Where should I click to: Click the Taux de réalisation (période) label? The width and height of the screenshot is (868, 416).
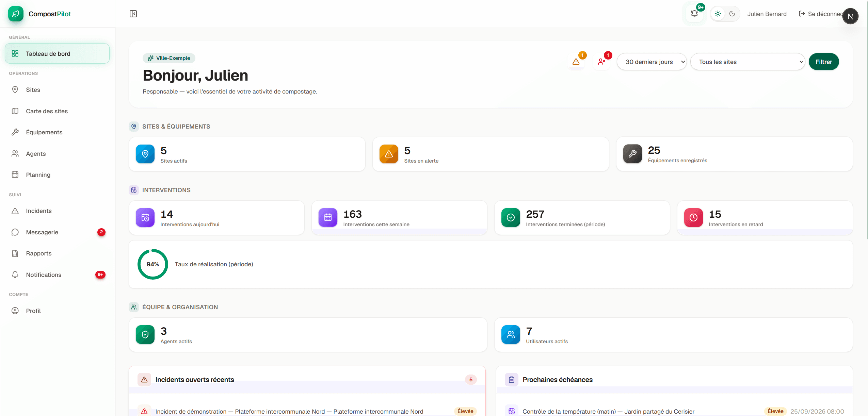pyautogui.click(x=214, y=264)
